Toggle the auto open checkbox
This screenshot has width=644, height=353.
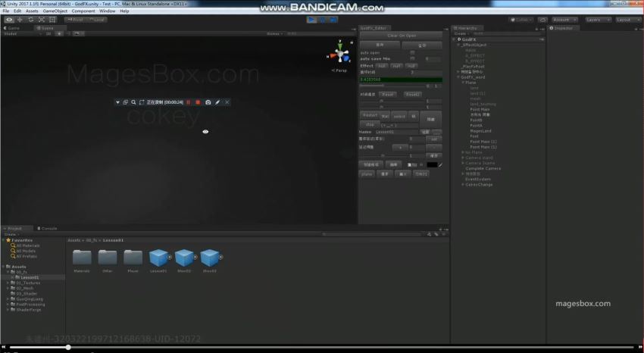click(412, 52)
